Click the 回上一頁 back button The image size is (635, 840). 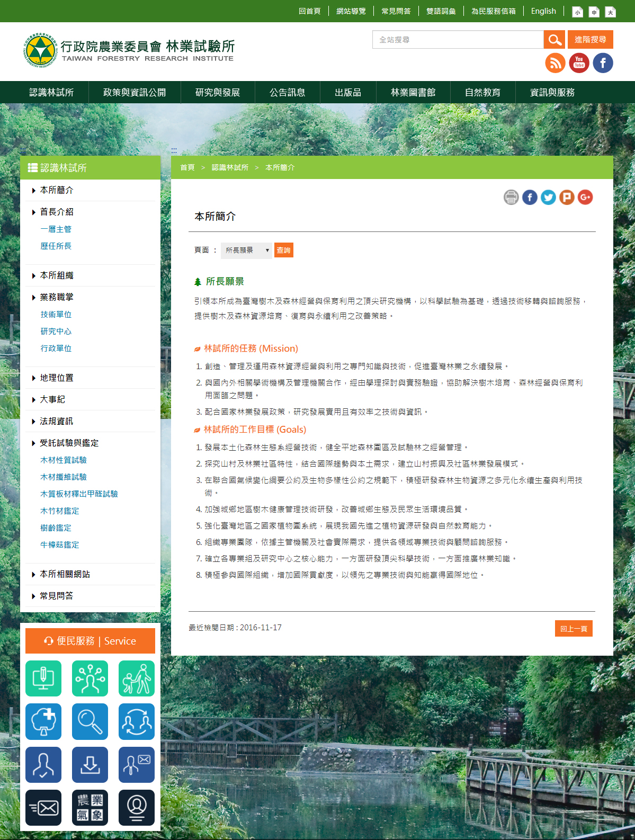pos(574,629)
